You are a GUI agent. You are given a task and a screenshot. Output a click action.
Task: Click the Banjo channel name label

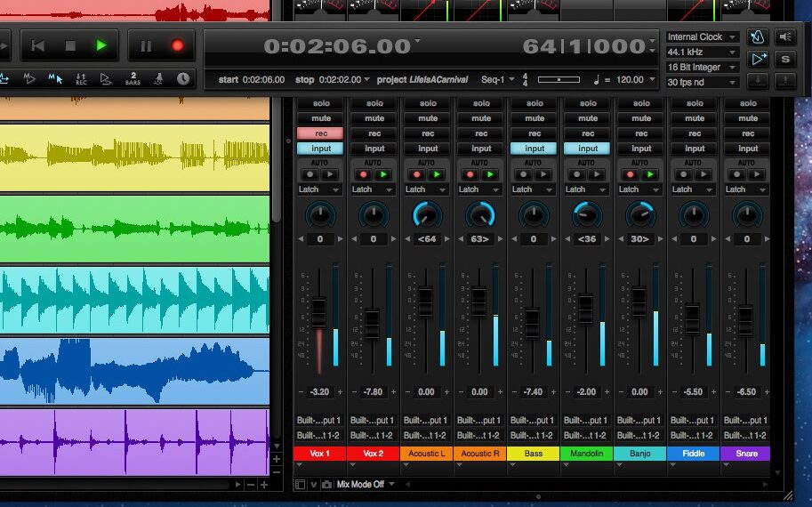pos(640,454)
